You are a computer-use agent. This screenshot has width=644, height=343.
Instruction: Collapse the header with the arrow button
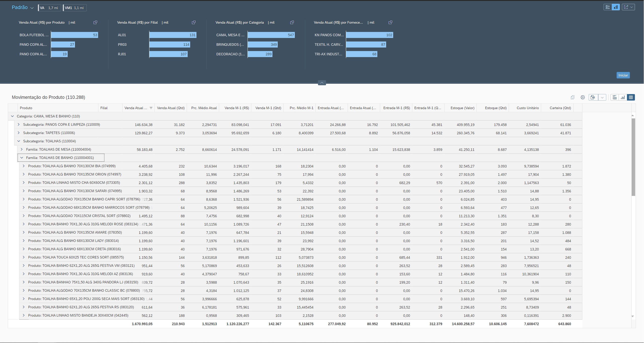click(x=322, y=82)
